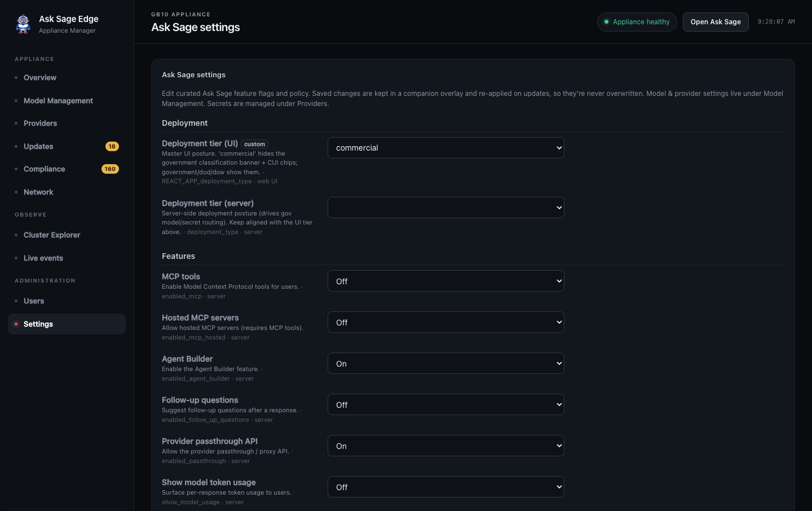Click the custom tag next to Deployment tier

(255, 144)
